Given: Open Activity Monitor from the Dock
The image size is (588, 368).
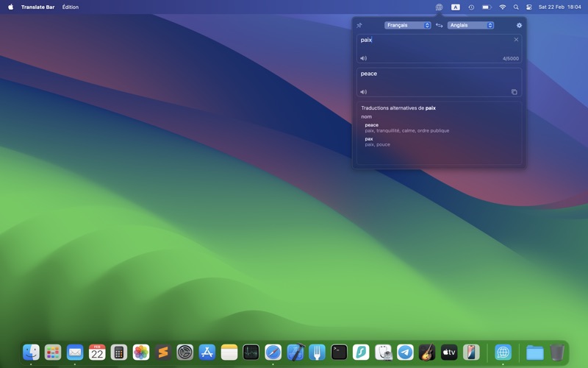Looking at the screenshot, I should pyautogui.click(x=251, y=353).
